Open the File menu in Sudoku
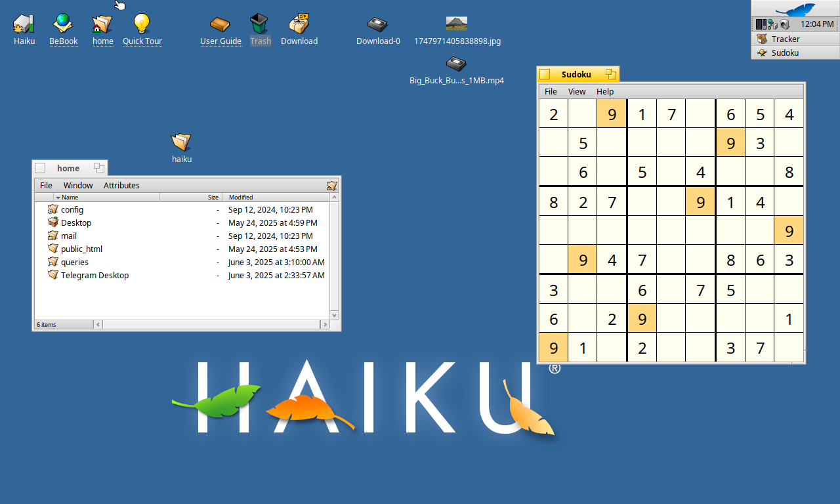This screenshot has width=840, height=504. (x=551, y=92)
